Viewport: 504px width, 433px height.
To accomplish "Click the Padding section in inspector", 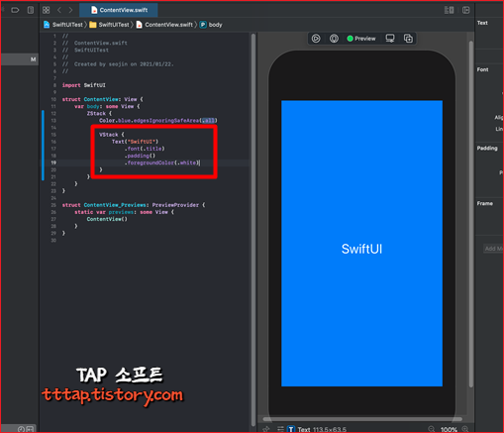I will 487,148.
